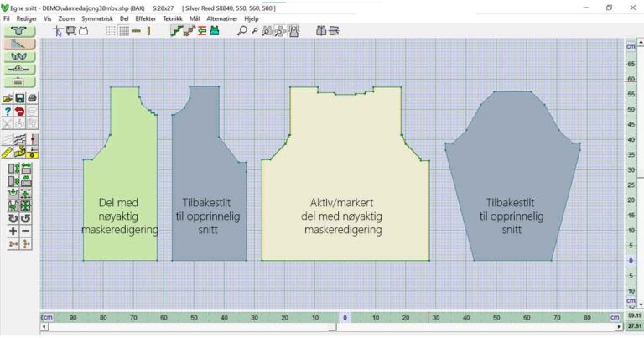Toggle the dotted grid display button

click(111, 31)
